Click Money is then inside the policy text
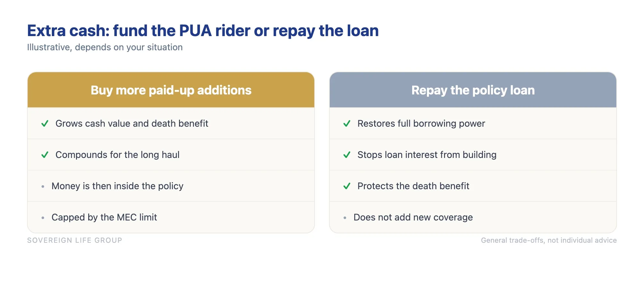644x303 pixels. 118,186
